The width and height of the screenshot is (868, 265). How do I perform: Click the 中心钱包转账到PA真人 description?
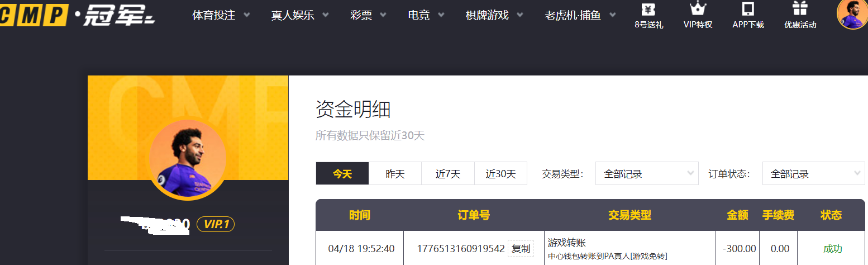(608, 256)
